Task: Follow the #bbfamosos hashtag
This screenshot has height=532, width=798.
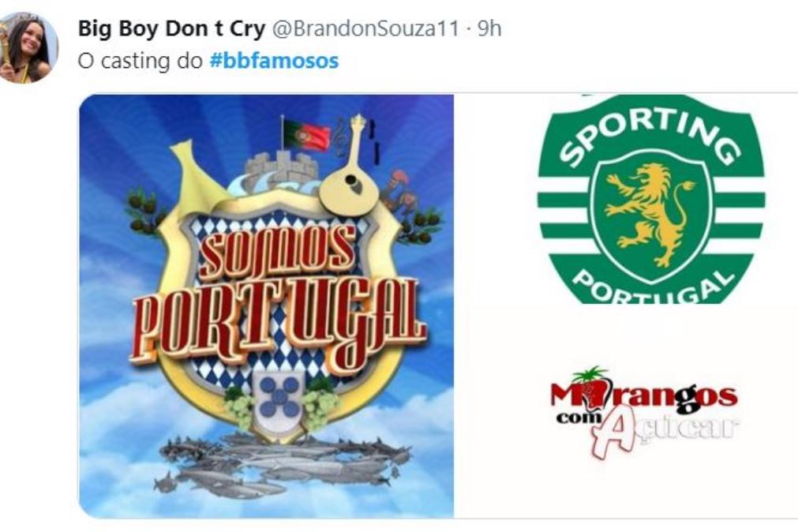Action: 275,61
